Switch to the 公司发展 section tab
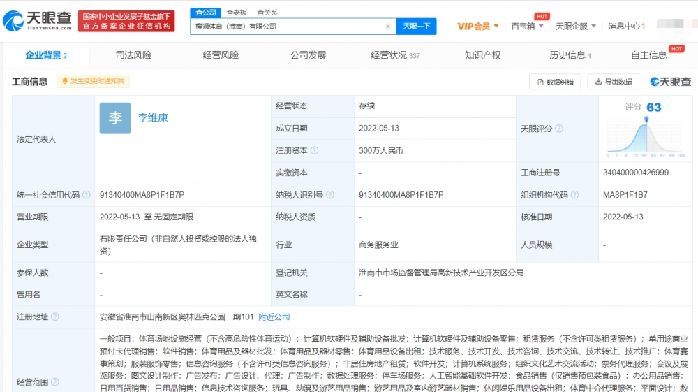 308,55
